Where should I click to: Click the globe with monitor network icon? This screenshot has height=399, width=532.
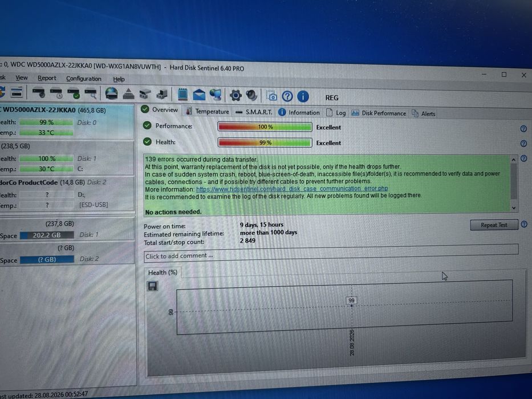[216, 95]
